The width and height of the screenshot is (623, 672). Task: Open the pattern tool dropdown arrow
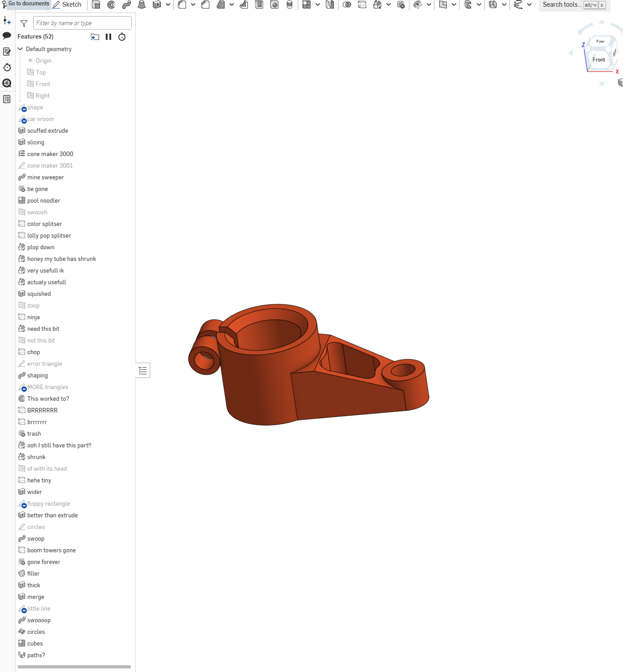click(318, 4)
